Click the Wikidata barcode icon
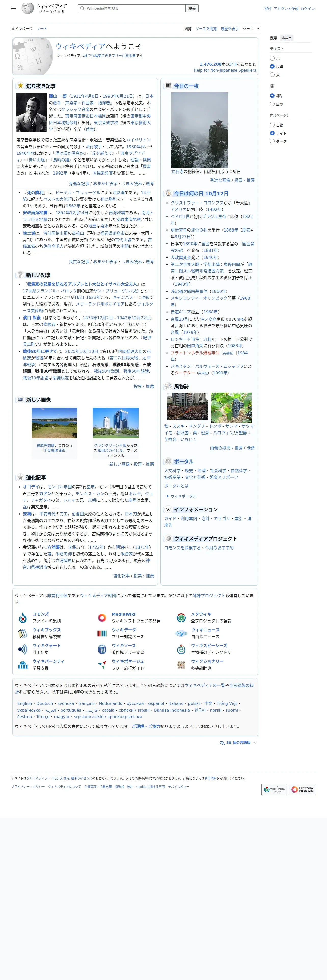 point(102,633)
